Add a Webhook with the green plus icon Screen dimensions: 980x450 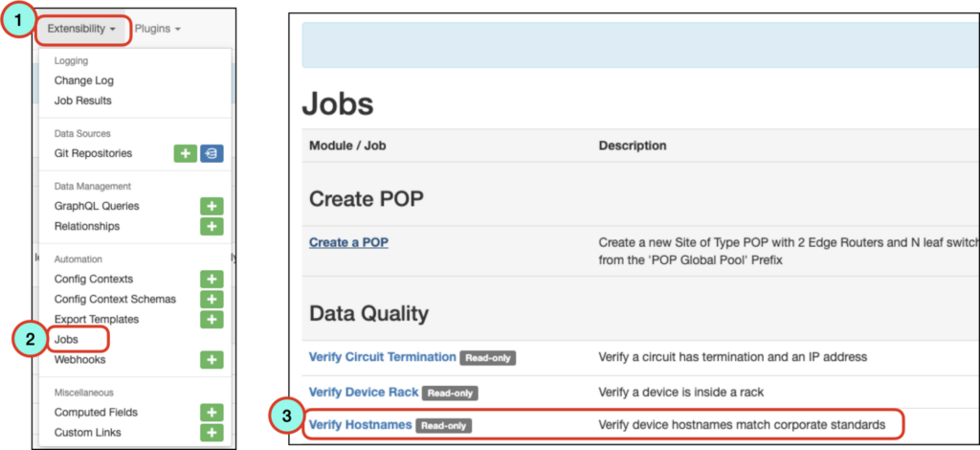click(x=212, y=360)
